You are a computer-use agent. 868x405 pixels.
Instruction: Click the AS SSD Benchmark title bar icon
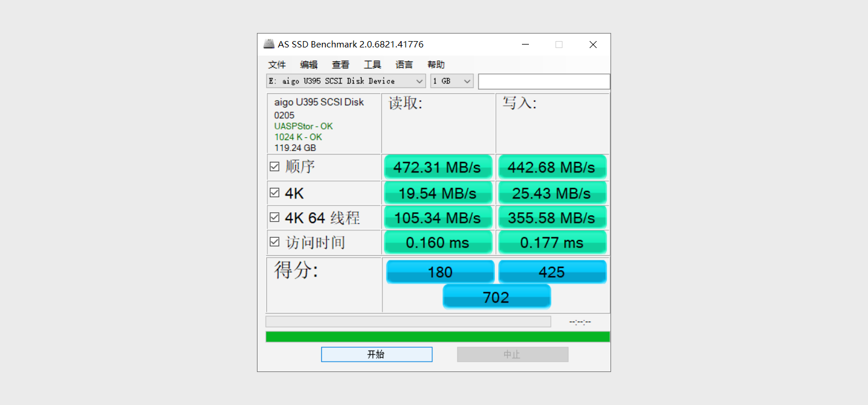[x=269, y=44]
